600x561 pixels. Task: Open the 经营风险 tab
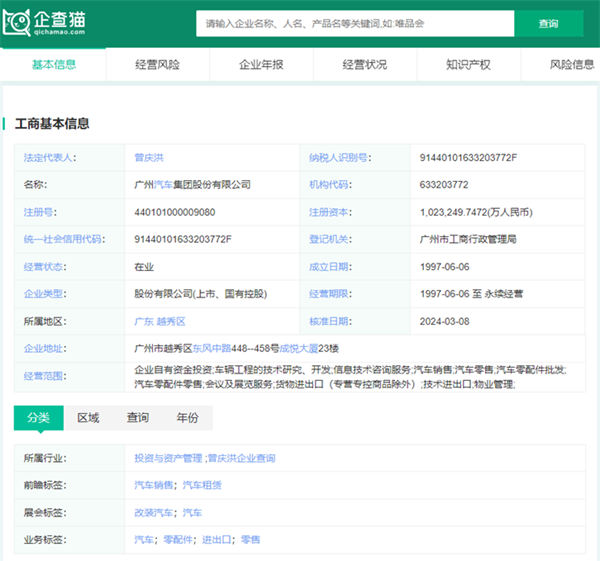click(x=157, y=65)
